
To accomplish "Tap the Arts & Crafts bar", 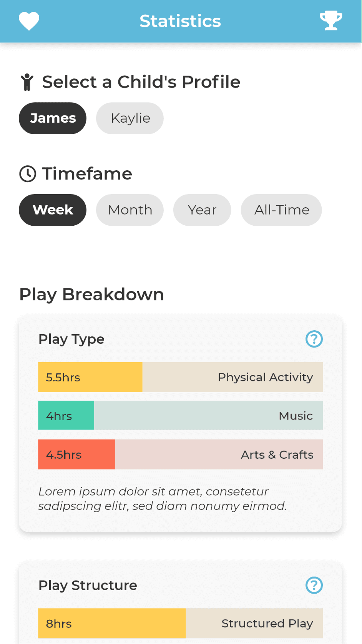I will click(x=180, y=454).
